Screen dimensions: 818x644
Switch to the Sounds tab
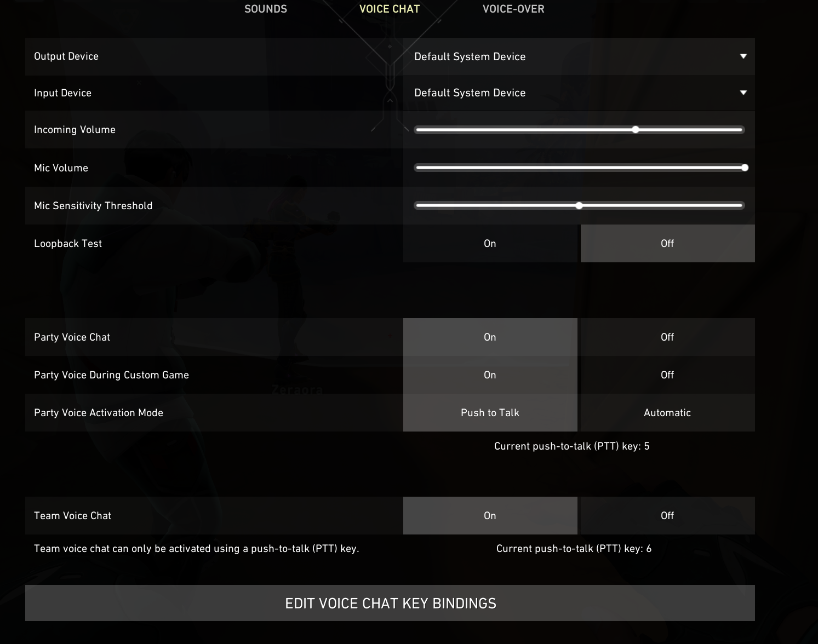point(266,9)
